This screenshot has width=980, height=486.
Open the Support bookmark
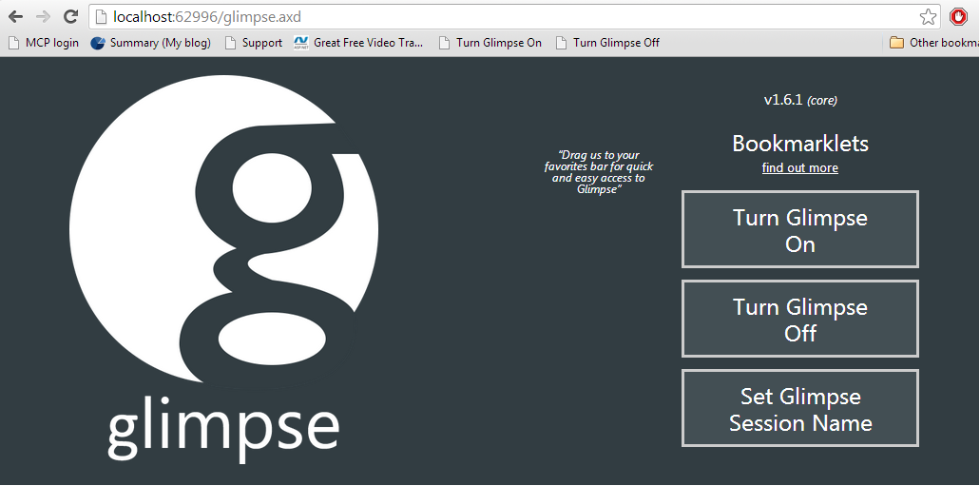tap(254, 43)
